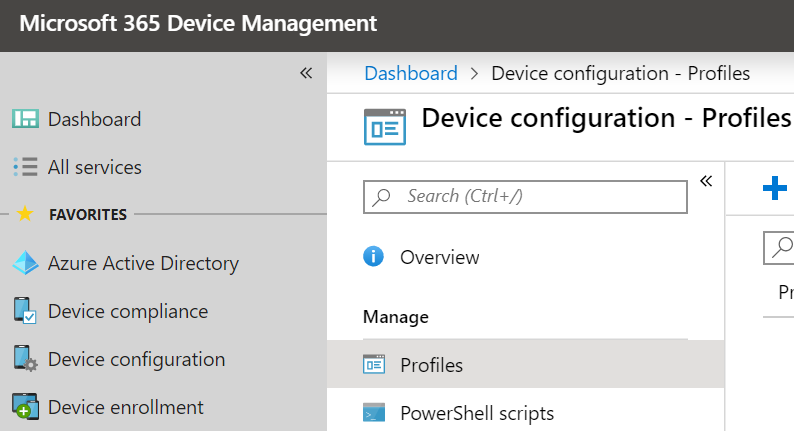Click the Device enrollment icon
This screenshot has height=431, width=794.
tap(25, 407)
